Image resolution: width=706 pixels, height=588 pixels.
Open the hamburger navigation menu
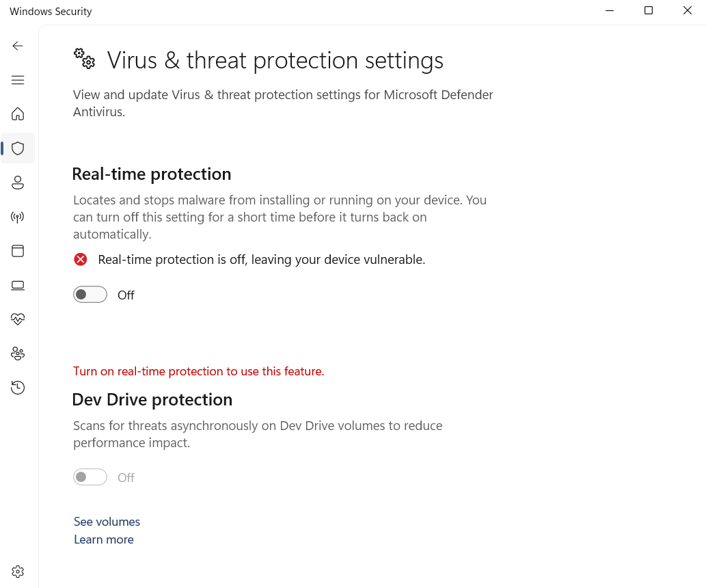[18, 80]
